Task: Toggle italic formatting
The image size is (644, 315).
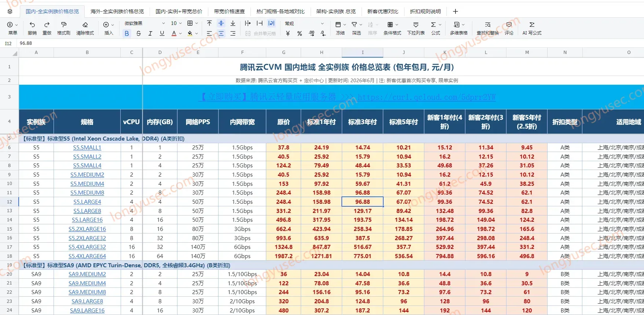Action: 150,33
